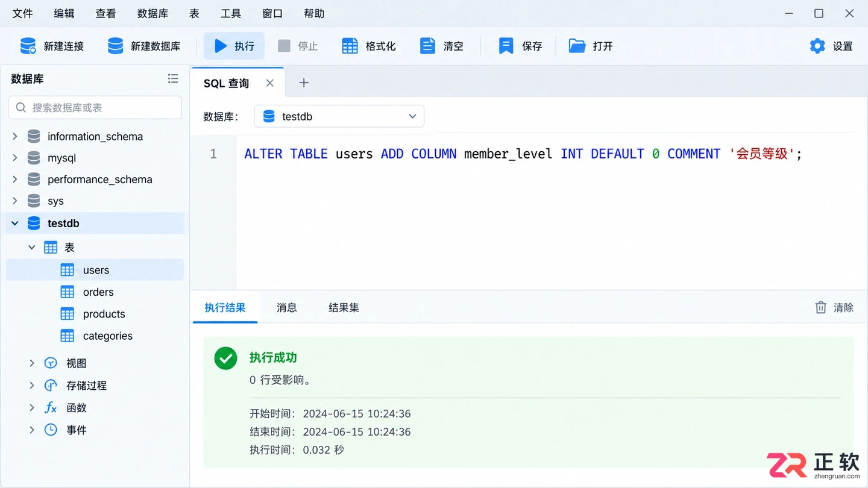868x488 pixels.
Task: Expand the 存储过程 node chevron
Action: point(32,386)
